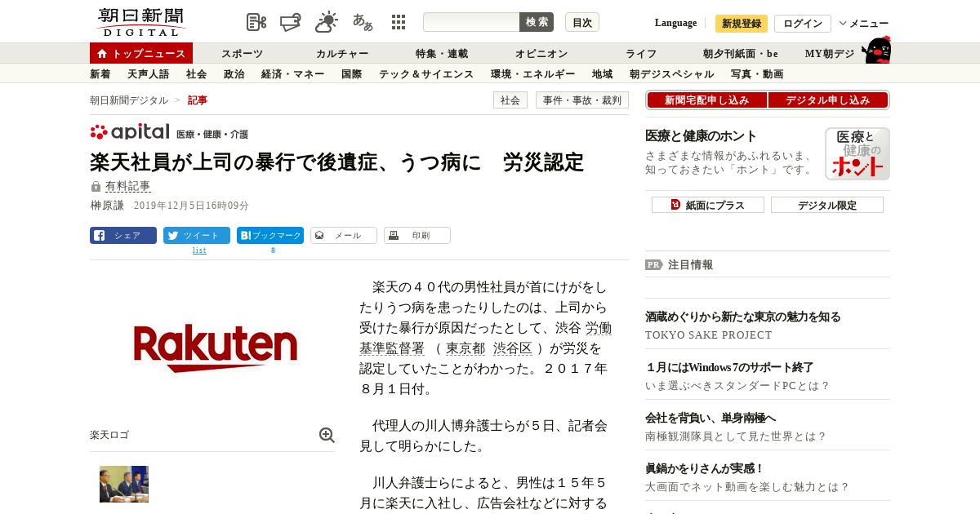Click the 事件・事故・裁判 category tag
Image resolution: width=980 pixels, height=514 pixels.
(x=582, y=100)
